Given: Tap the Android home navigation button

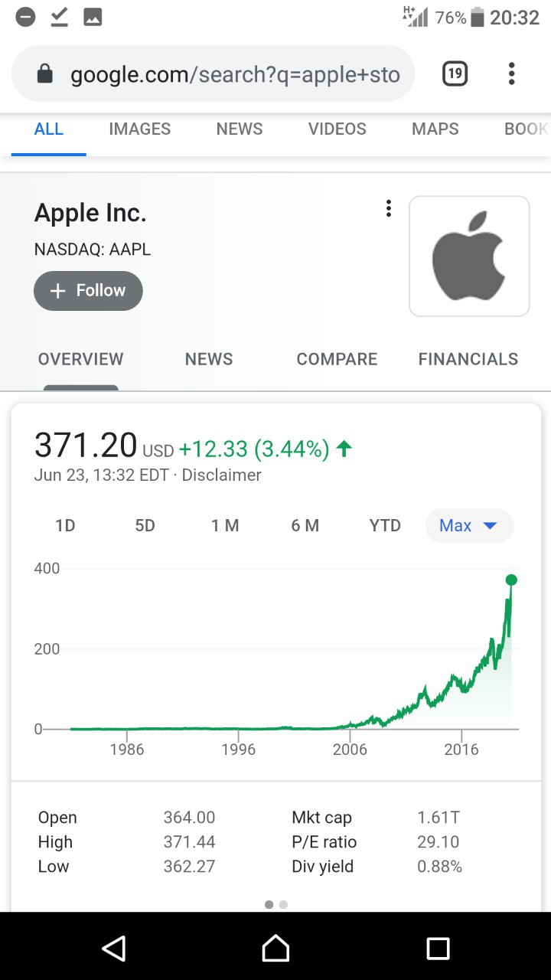Looking at the screenshot, I should coord(275,949).
